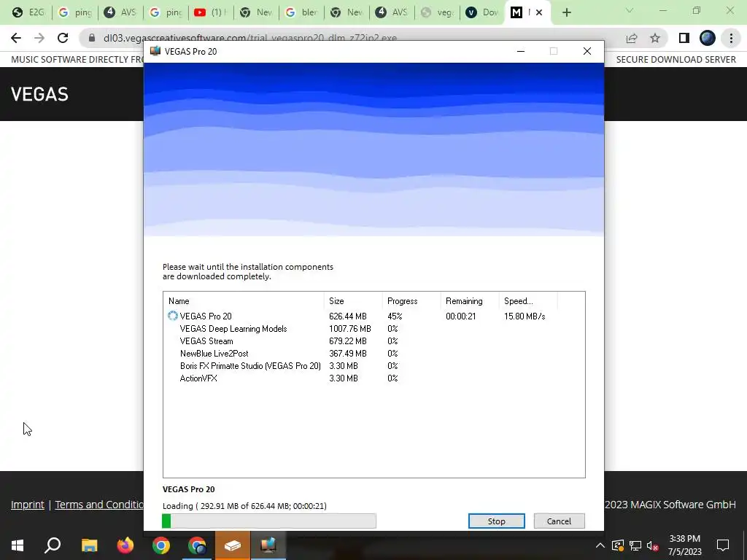Open the Chrome profile avatar
The width and height of the screenshot is (747, 560).
point(708,38)
